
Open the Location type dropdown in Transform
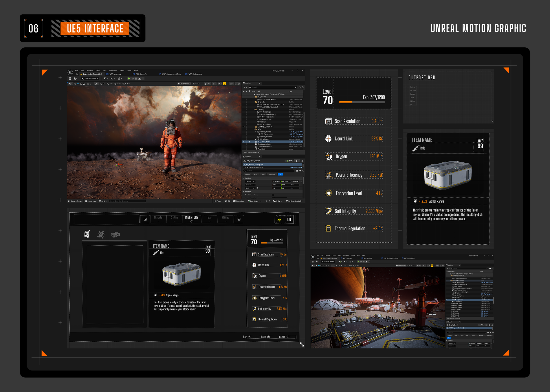[x=250, y=182]
